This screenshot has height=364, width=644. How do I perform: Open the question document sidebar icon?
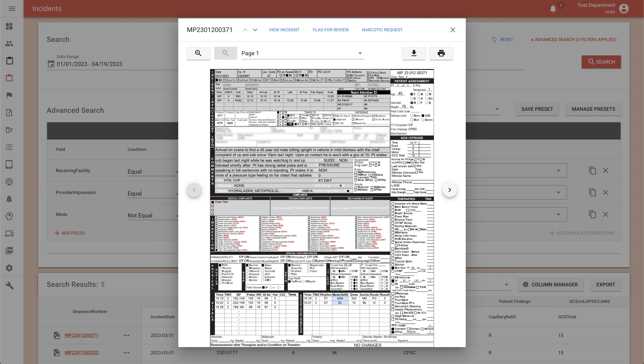(x=9, y=113)
